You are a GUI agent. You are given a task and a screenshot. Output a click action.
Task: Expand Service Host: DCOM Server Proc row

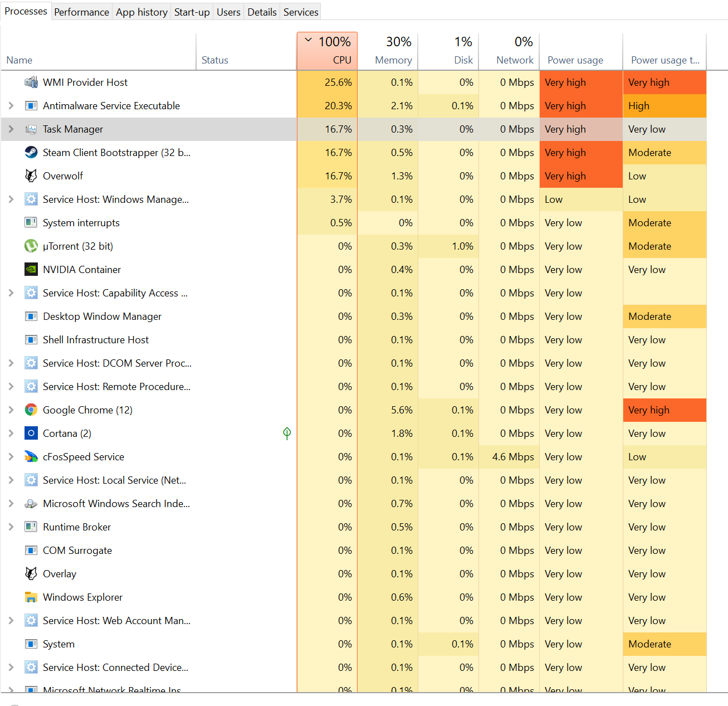click(x=11, y=363)
